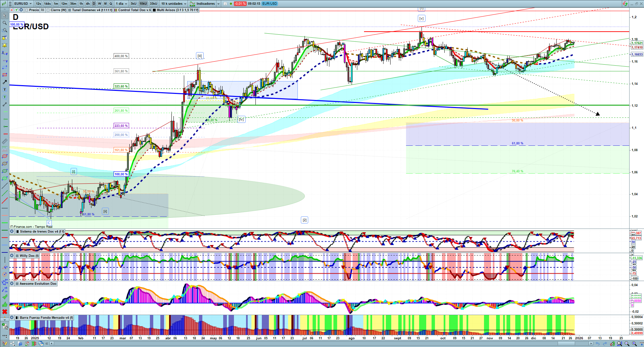Open price panel list settings icon
Screen dimensions: 644x347
click(43, 10)
